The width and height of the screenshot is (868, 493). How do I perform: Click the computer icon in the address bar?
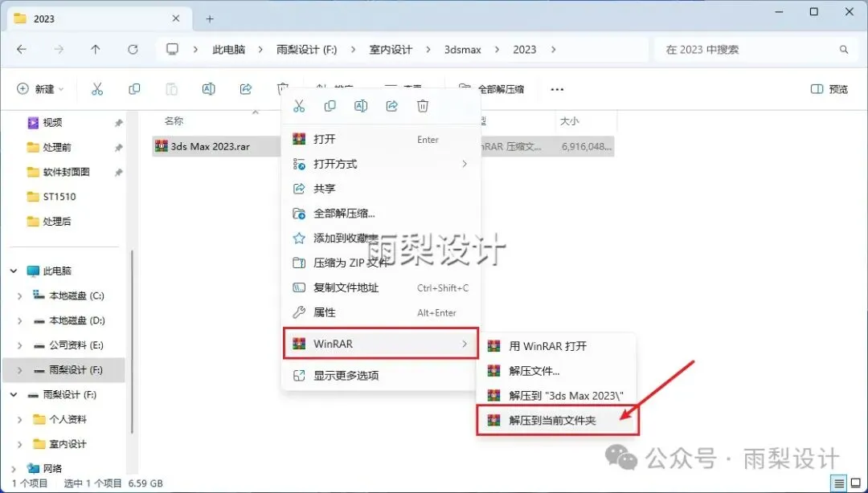click(173, 49)
